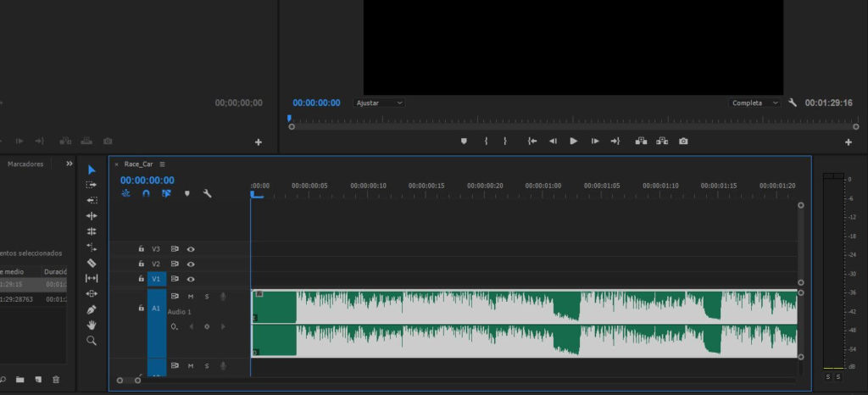Select the Slip tool
Image resolution: width=868 pixels, height=395 pixels.
point(92,278)
